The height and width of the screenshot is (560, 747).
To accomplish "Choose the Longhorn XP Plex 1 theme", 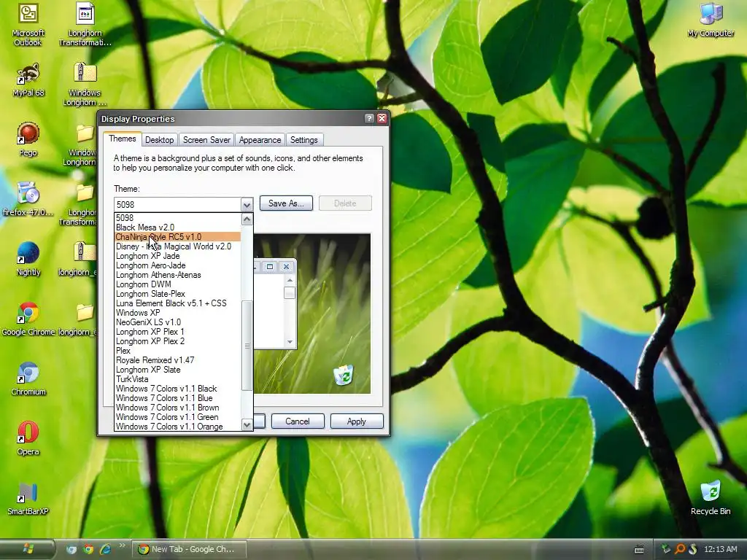I will pyautogui.click(x=178, y=332).
